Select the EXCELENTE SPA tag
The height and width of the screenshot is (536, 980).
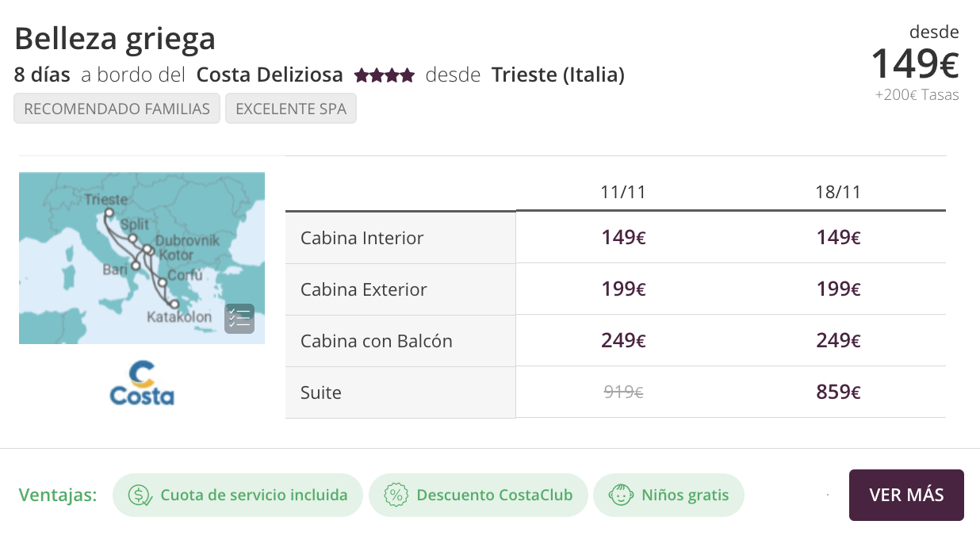tap(291, 109)
